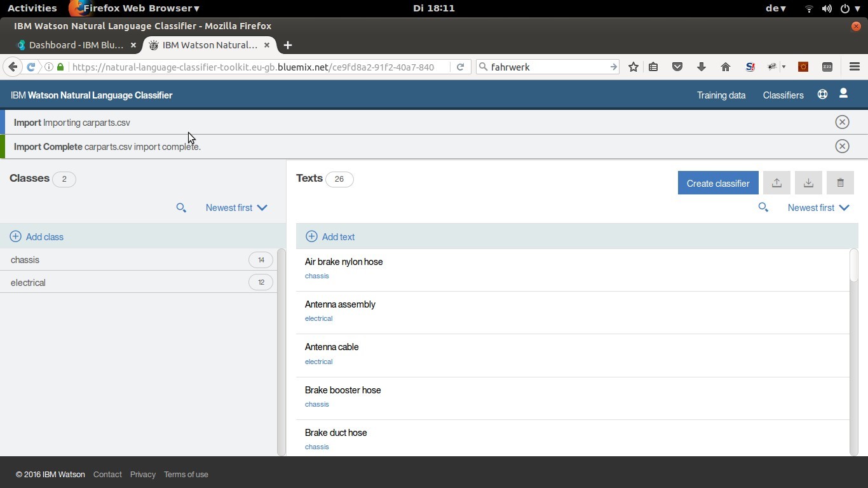The width and height of the screenshot is (868, 488).
Task: Click the download training data icon
Action: click(x=808, y=183)
